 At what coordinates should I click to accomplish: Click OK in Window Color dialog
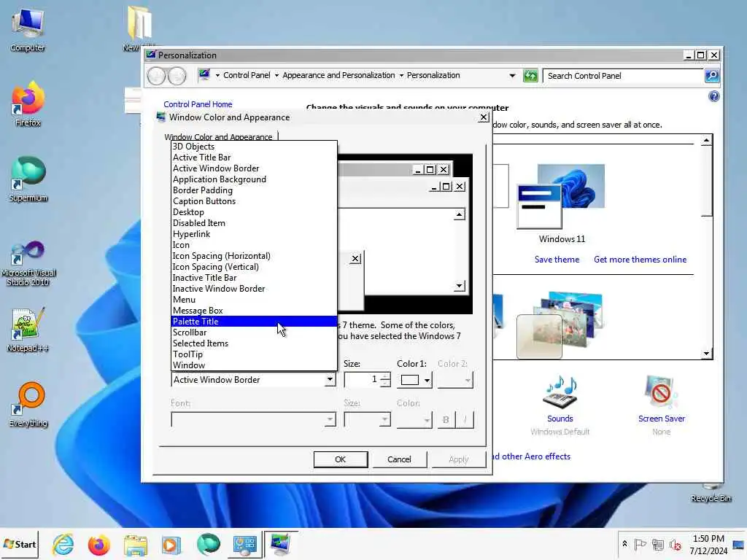pyautogui.click(x=340, y=459)
